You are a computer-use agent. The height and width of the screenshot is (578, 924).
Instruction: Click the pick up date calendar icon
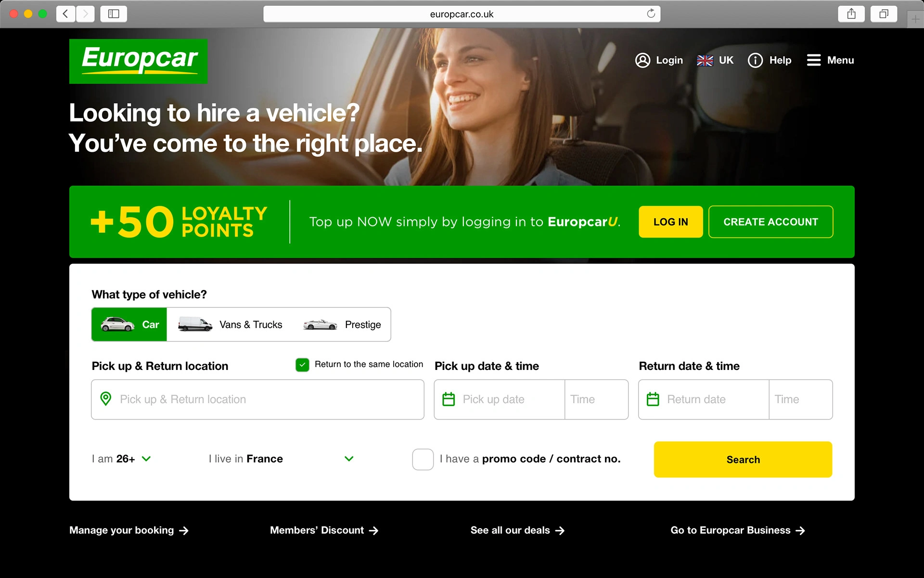(449, 399)
